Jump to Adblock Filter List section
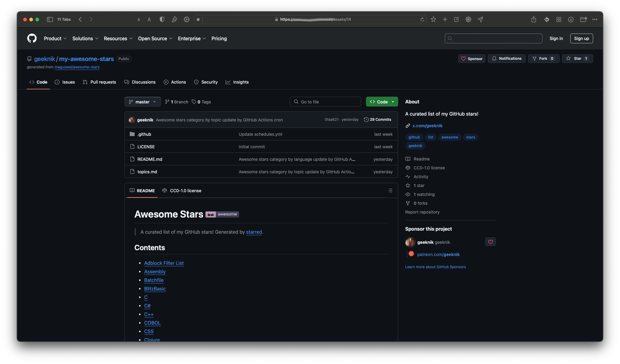This screenshot has height=364, width=620. (x=164, y=263)
